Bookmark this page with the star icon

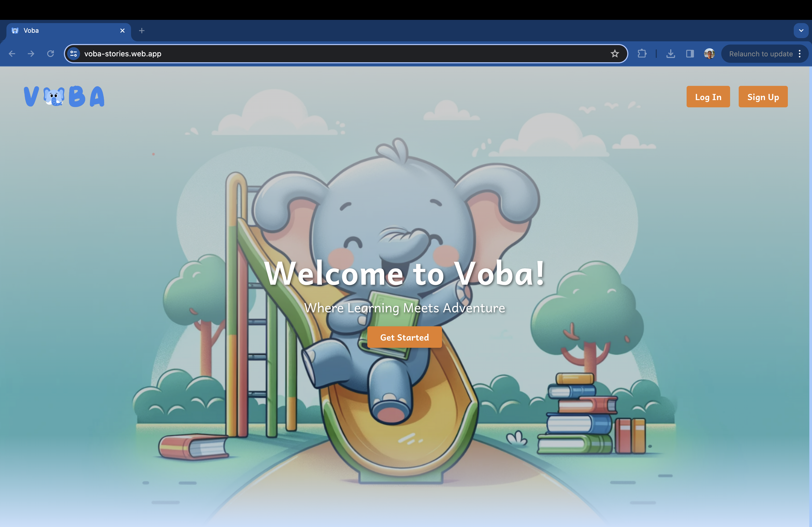pos(614,54)
